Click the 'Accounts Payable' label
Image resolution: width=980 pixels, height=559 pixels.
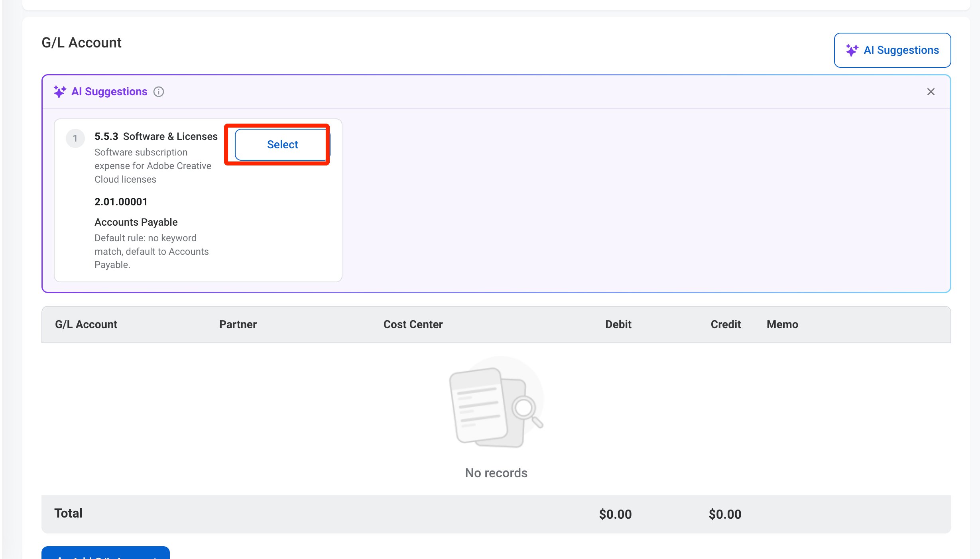coord(136,222)
